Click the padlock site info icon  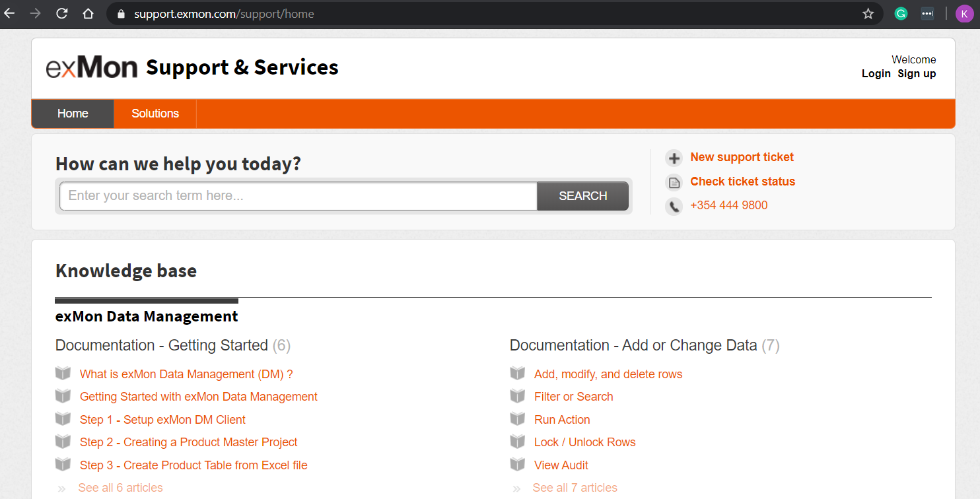tap(121, 14)
